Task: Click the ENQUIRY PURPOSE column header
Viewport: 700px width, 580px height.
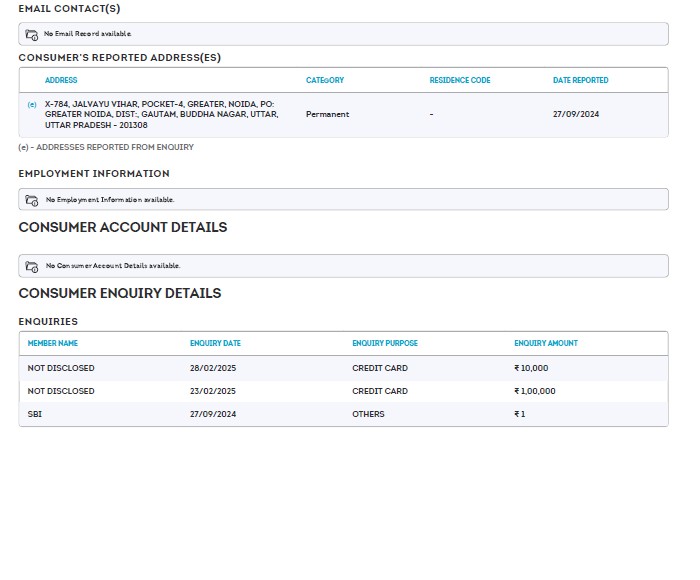Action: pyautogui.click(x=385, y=343)
